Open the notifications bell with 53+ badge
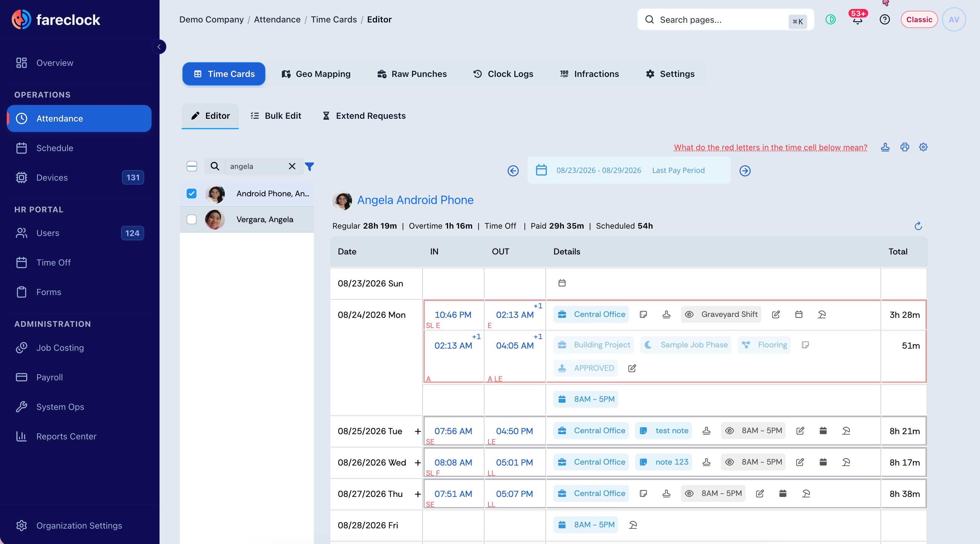The width and height of the screenshot is (980, 544). pos(857,19)
